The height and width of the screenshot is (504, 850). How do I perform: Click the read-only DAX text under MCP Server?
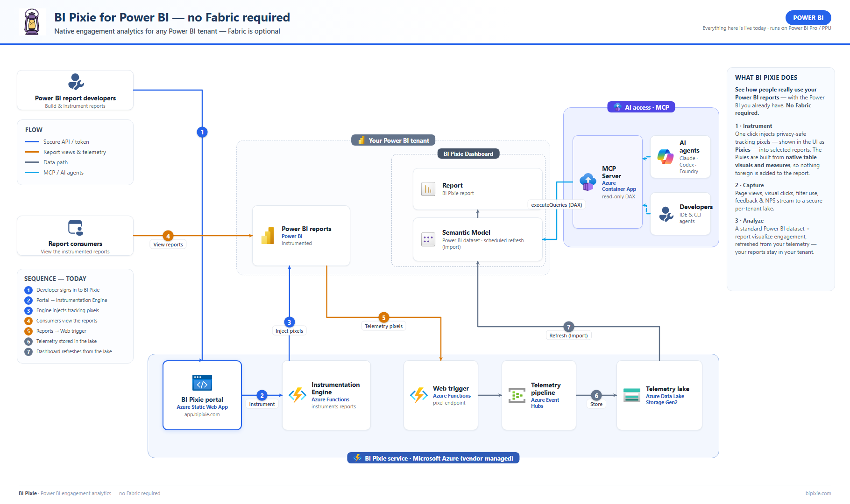pyautogui.click(x=618, y=196)
